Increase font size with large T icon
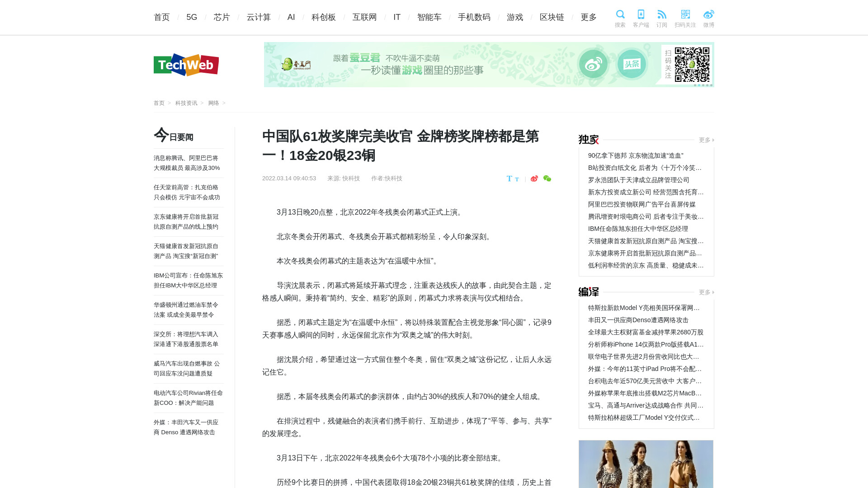The width and height of the screenshot is (868, 488). click(x=509, y=178)
